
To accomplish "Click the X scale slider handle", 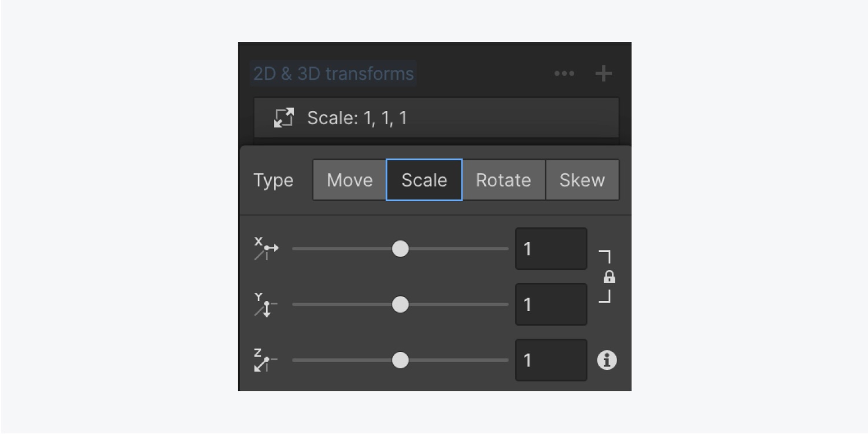I will (x=400, y=248).
